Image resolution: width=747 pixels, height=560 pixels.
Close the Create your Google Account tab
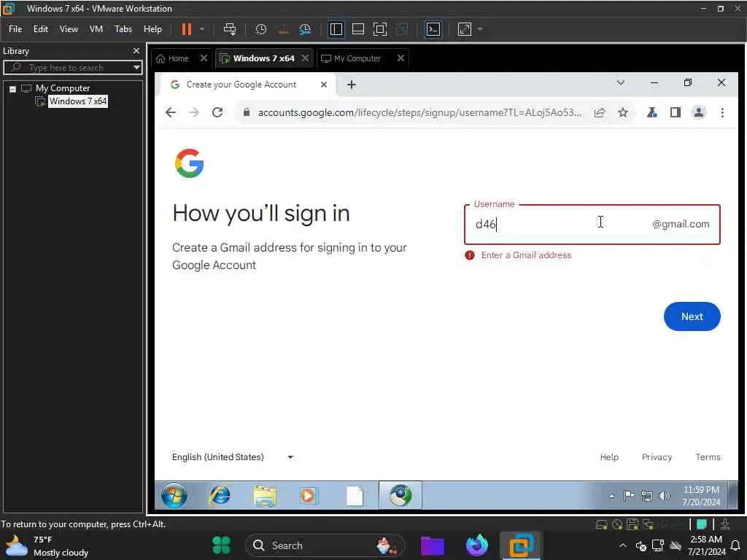tap(323, 85)
